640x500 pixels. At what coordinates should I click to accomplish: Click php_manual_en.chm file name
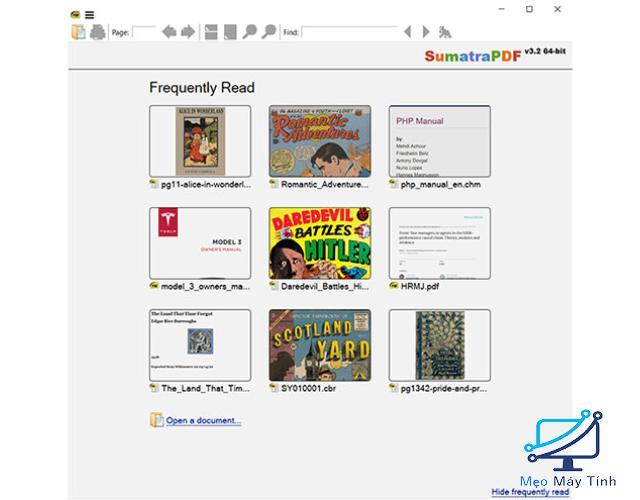[440, 184]
